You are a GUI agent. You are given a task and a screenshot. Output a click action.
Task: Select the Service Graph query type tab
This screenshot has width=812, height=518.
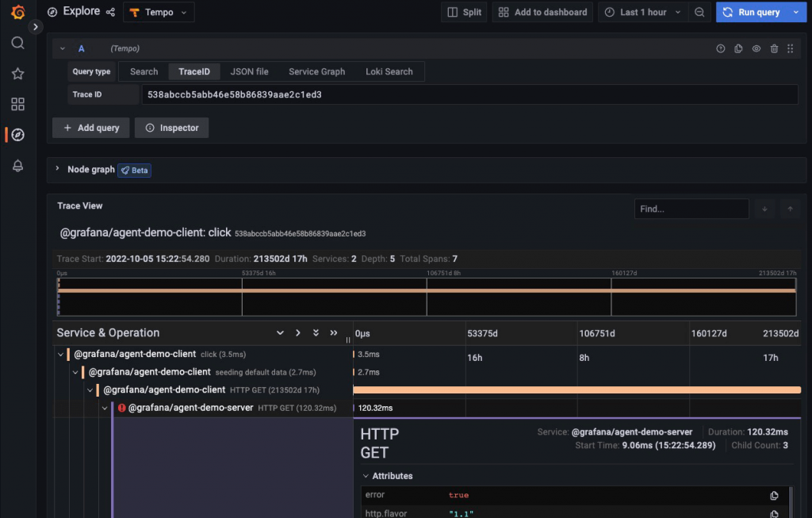(x=317, y=71)
